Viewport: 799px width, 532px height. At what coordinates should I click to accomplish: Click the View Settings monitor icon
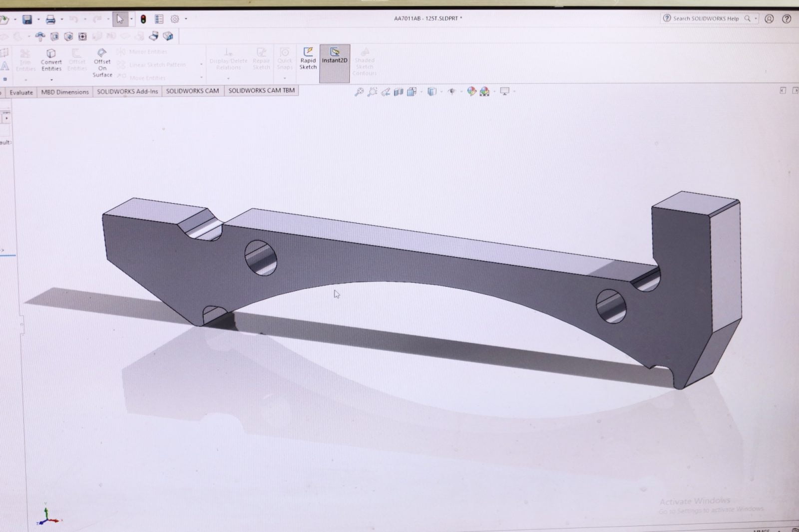click(x=505, y=91)
